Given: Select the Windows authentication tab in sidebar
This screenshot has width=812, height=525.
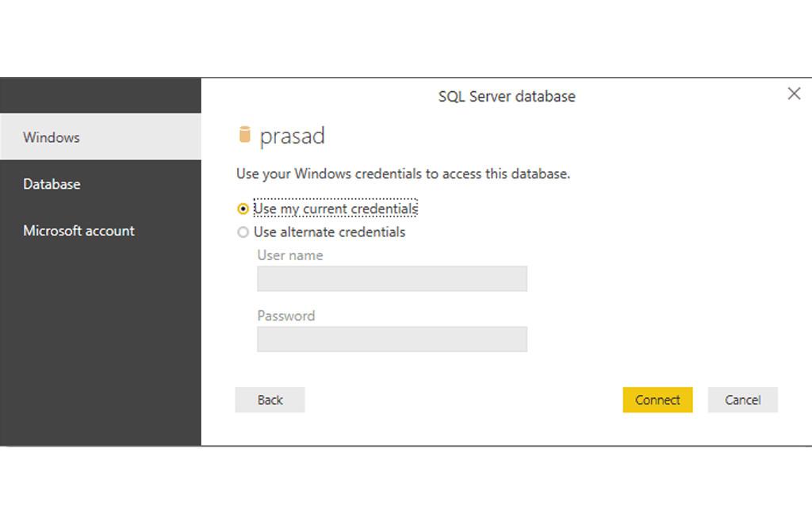Looking at the screenshot, I should point(51,137).
